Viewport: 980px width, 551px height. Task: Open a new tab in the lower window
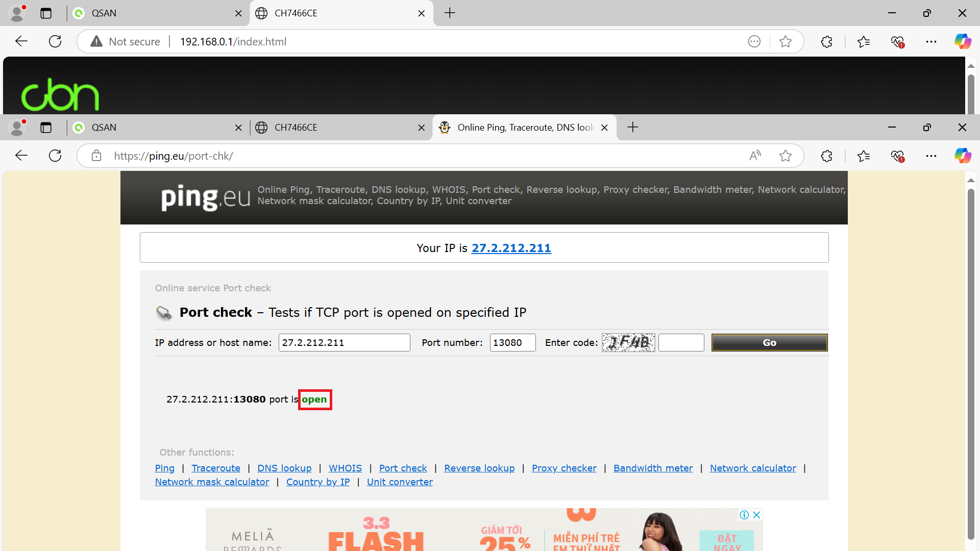tap(633, 128)
